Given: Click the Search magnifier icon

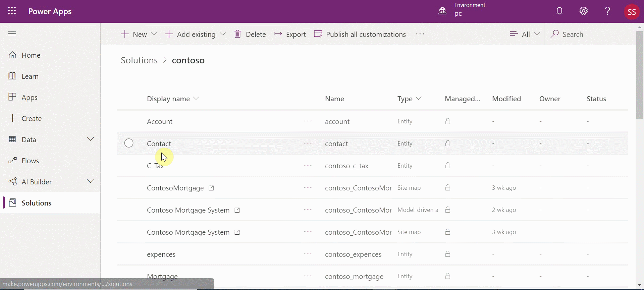Looking at the screenshot, I should tap(555, 34).
